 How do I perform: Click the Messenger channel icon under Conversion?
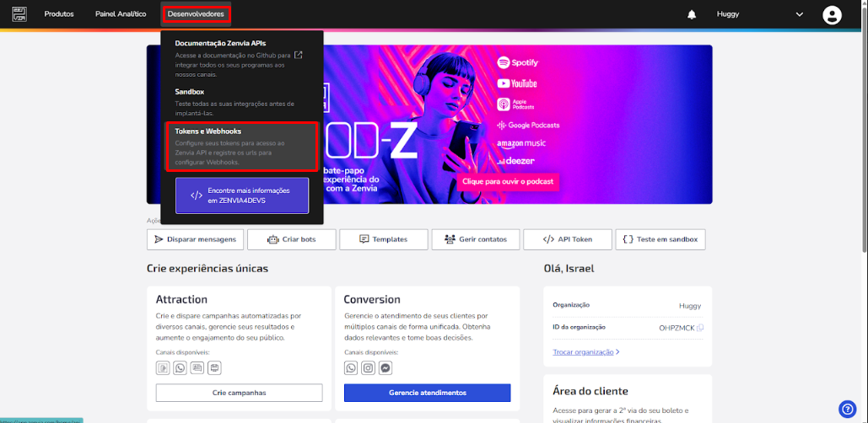386,367
